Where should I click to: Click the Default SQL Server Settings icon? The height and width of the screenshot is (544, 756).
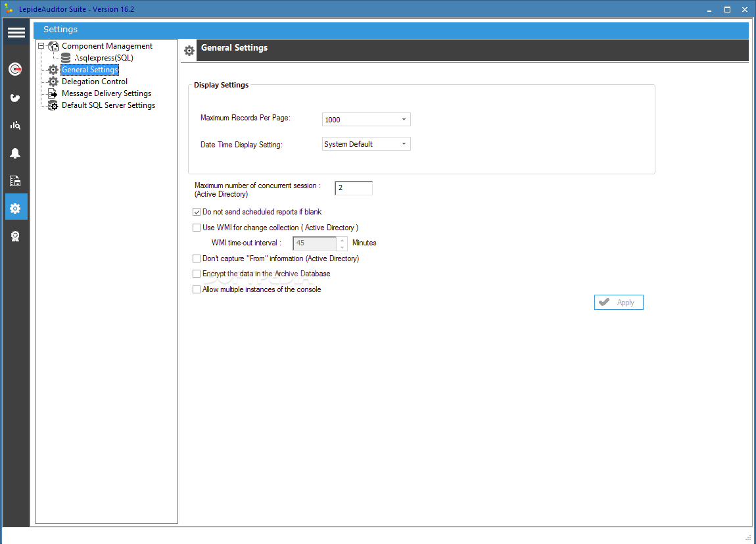click(x=53, y=106)
